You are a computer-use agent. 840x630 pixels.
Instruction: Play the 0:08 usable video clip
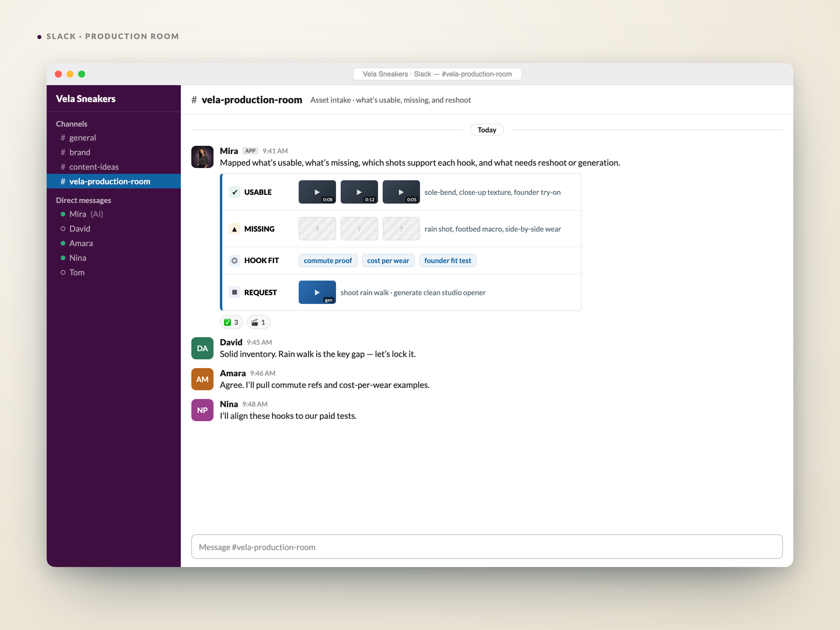pyautogui.click(x=317, y=192)
